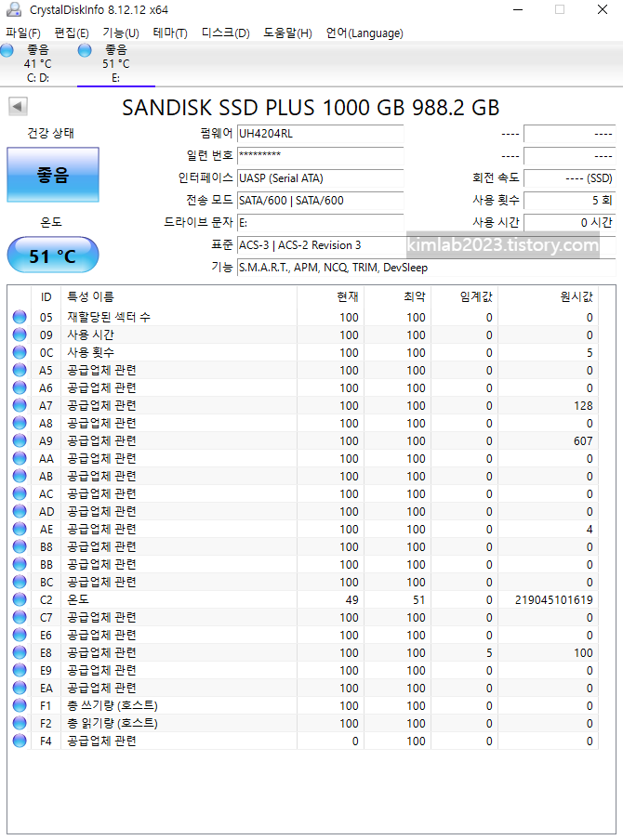
Task: Click the blue status circle of disk C: D:
Action: point(7,50)
